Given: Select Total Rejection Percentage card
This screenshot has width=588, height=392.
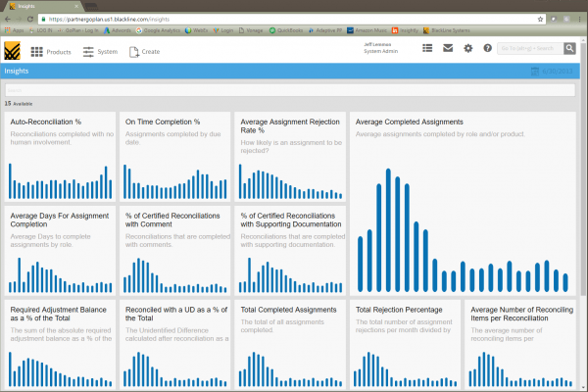Looking at the screenshot, I should pos(404,342).
